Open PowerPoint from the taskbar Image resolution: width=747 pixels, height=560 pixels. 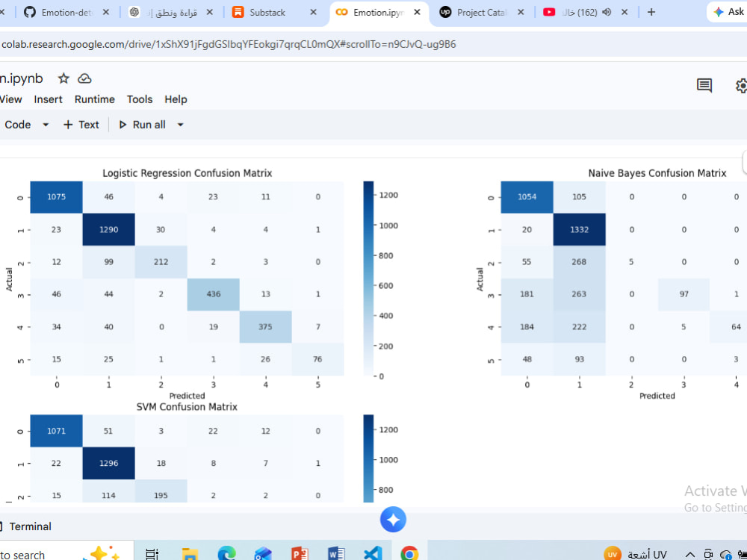[300, 554]
